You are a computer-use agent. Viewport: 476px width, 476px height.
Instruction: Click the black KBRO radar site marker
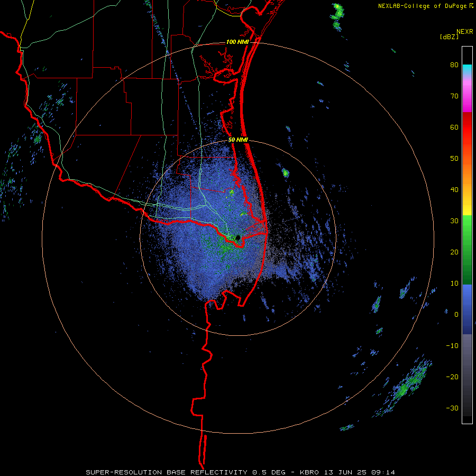click(x=238, y=237)
